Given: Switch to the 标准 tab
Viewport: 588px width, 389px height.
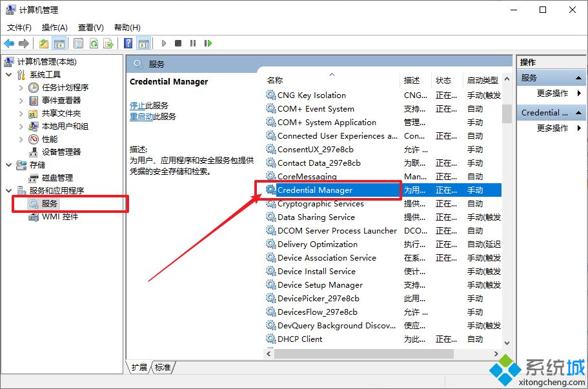Looking at the screenshot, I should point(163,367).
